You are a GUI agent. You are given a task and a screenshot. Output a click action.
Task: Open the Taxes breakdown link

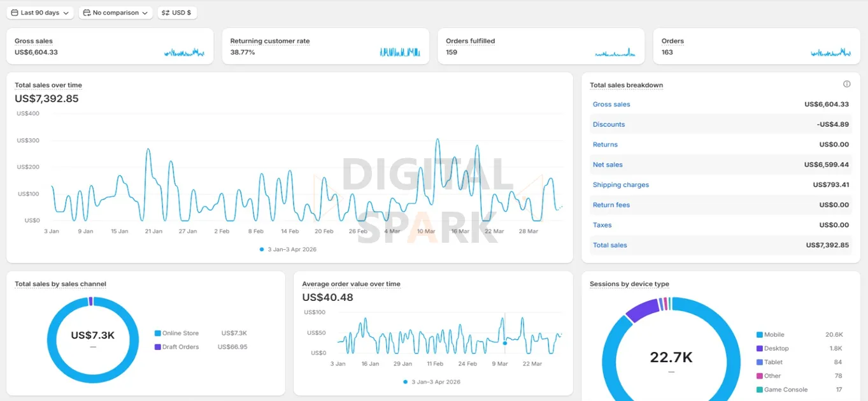coord(602,225)
